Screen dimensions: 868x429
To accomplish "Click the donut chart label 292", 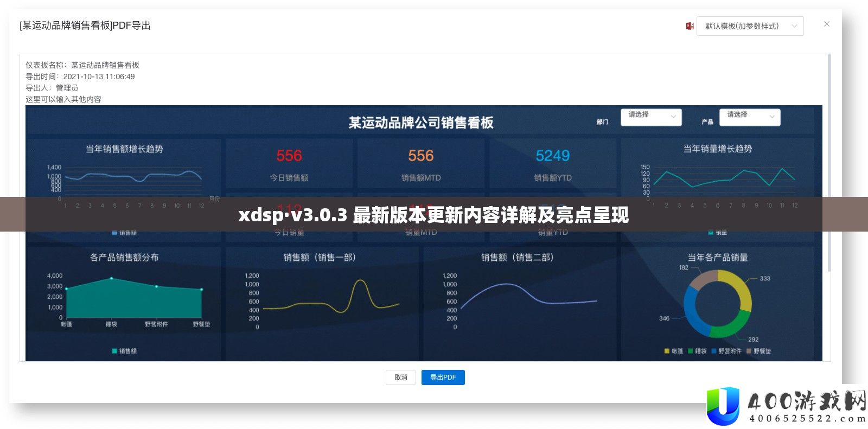I will point(753,340).
